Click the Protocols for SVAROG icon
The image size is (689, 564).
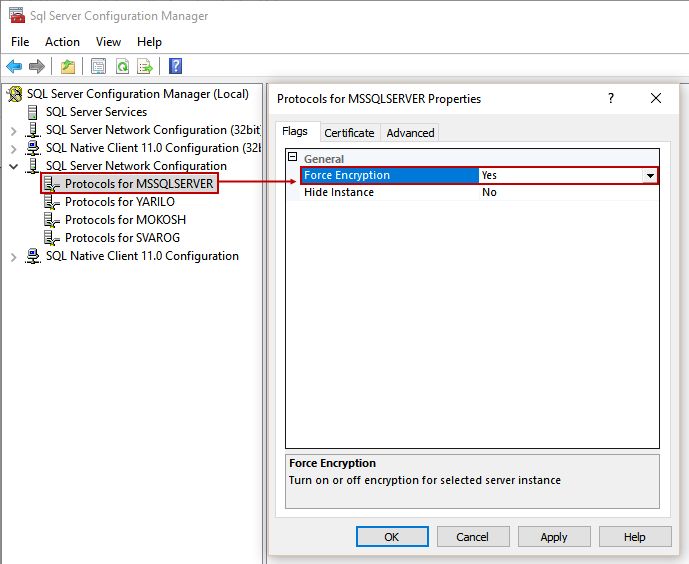pyautogui.click(x=52, y=238)
